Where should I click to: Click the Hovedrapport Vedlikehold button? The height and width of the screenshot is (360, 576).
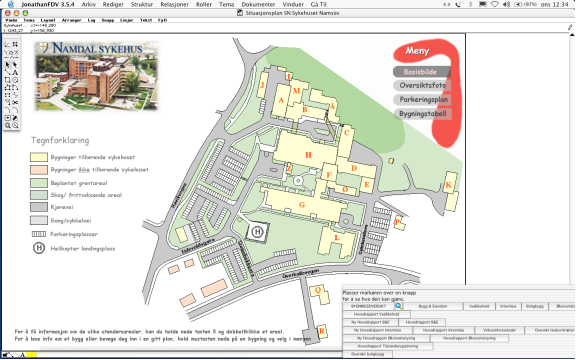click(x=376, y=314)
